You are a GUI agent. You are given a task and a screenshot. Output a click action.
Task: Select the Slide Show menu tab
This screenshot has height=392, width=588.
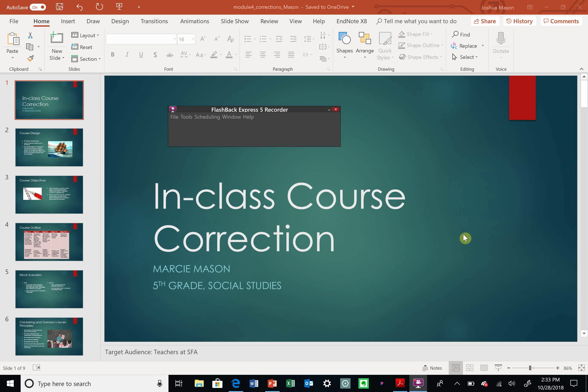[235, 21]
